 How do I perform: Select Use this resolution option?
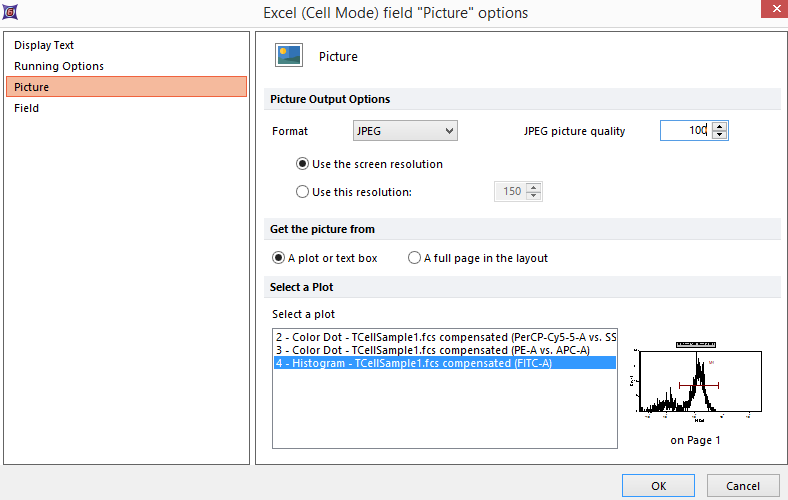tap(303, 192)
